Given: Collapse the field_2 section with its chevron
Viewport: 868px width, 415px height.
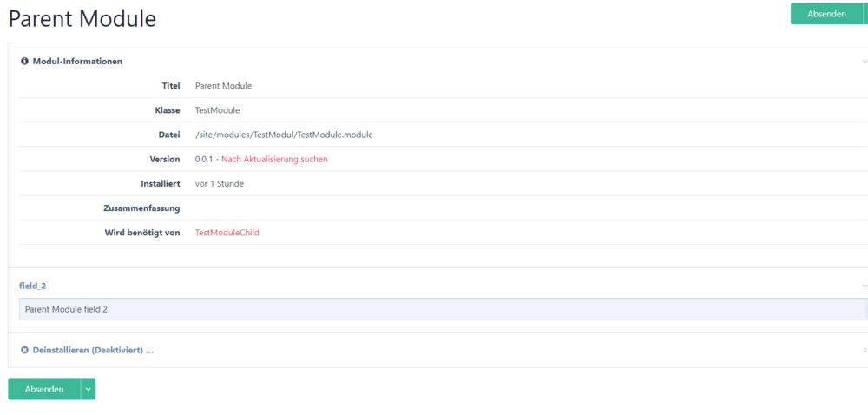Looking at the screenshot, I should [864, 285].
